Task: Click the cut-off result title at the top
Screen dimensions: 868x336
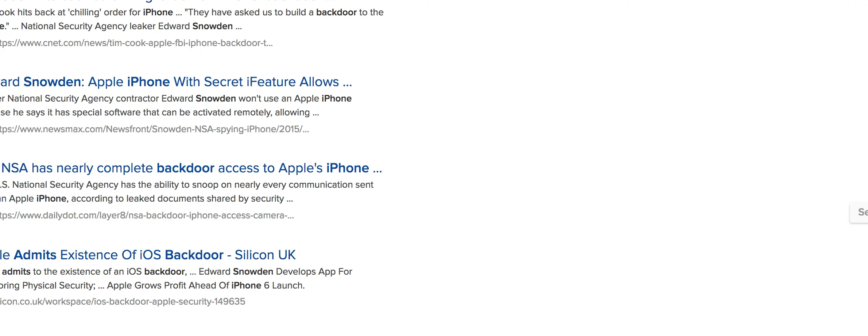Action: tap(146, 1)
